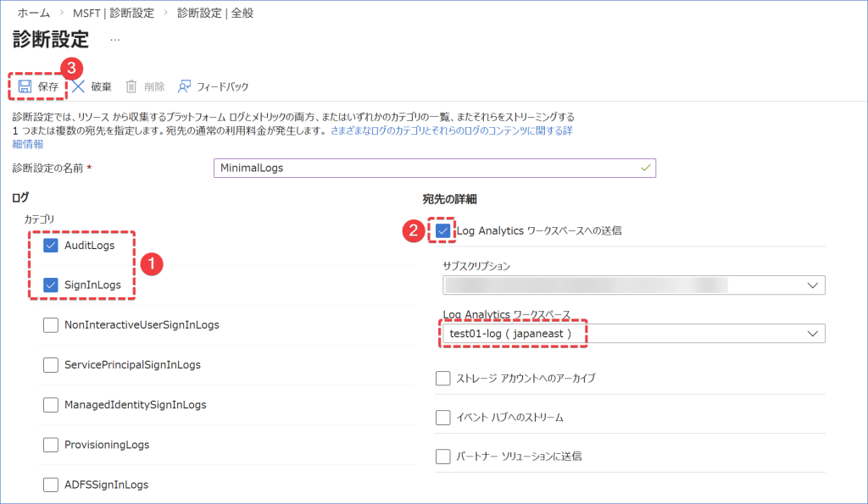Image resolution: width=868 pixels, height=504 pixels.
Task: Click the Save (保存) floppy disk icon
Action: (25, 86)
